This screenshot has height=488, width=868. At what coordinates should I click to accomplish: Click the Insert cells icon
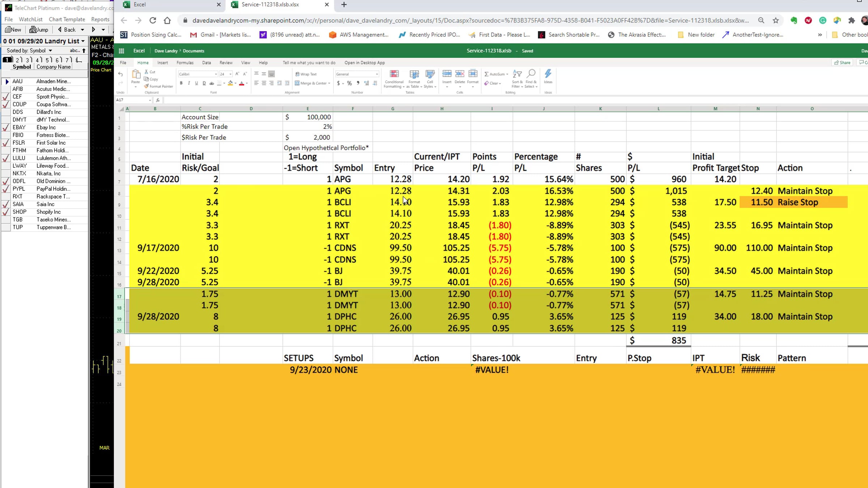click(x=447, y=74)
